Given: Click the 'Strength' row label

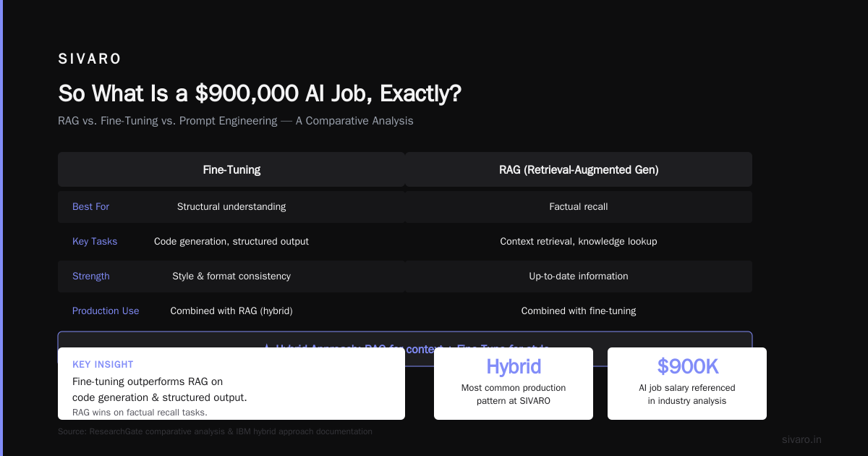Looking at the screenshot, I should 91,276.
